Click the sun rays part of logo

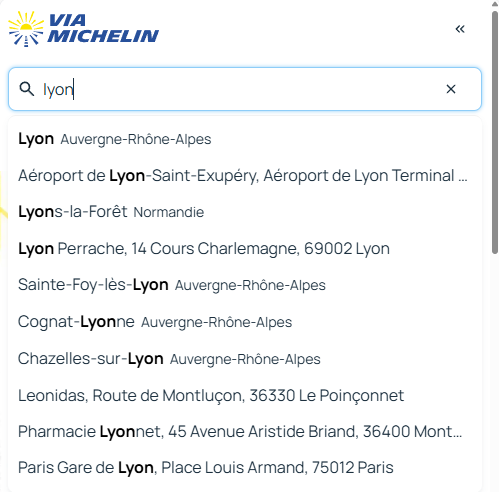(x=26, y=29)
